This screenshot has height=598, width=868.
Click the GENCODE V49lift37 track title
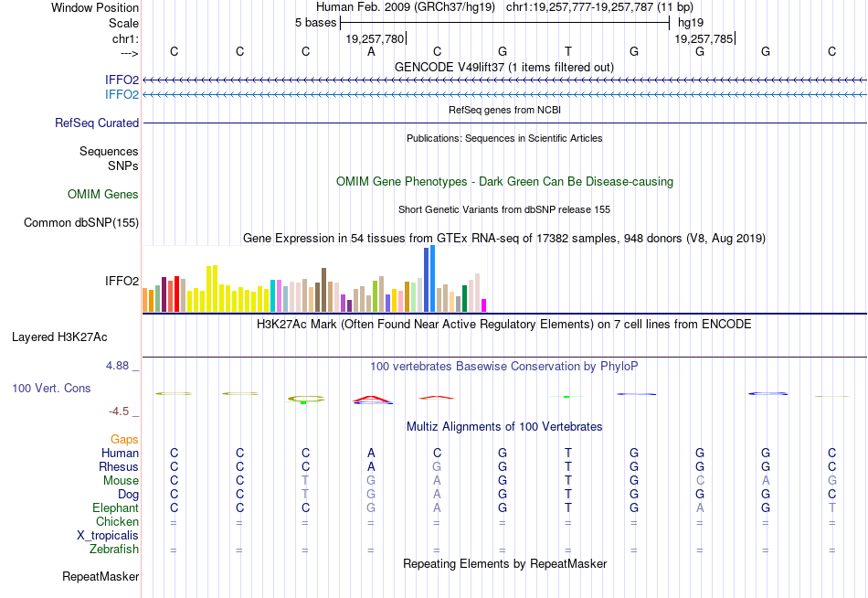pos(503,67)
